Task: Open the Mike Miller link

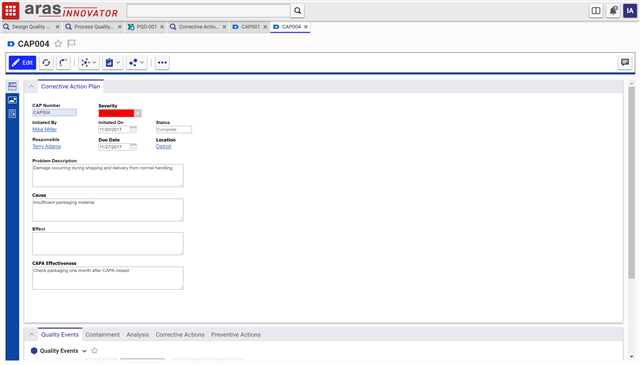Action: 44,129
